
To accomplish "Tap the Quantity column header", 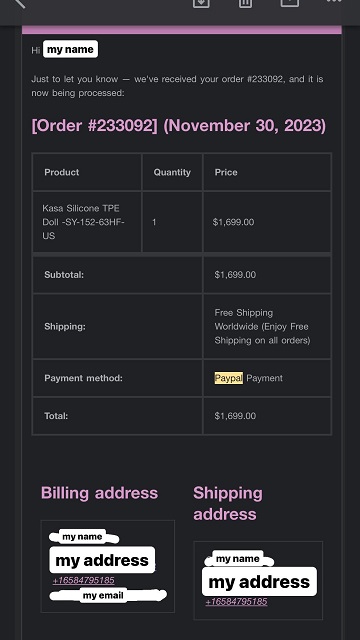I will pos(172,172).
